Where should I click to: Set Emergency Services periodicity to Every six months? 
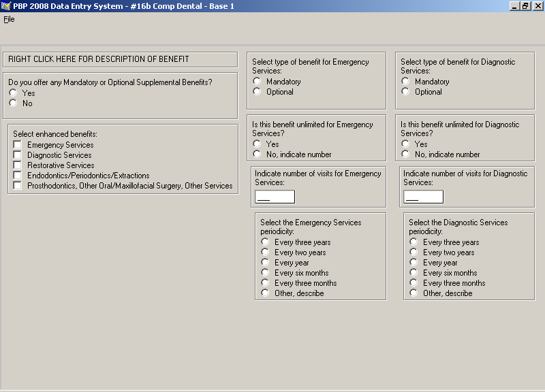click(x=265, y=272)
